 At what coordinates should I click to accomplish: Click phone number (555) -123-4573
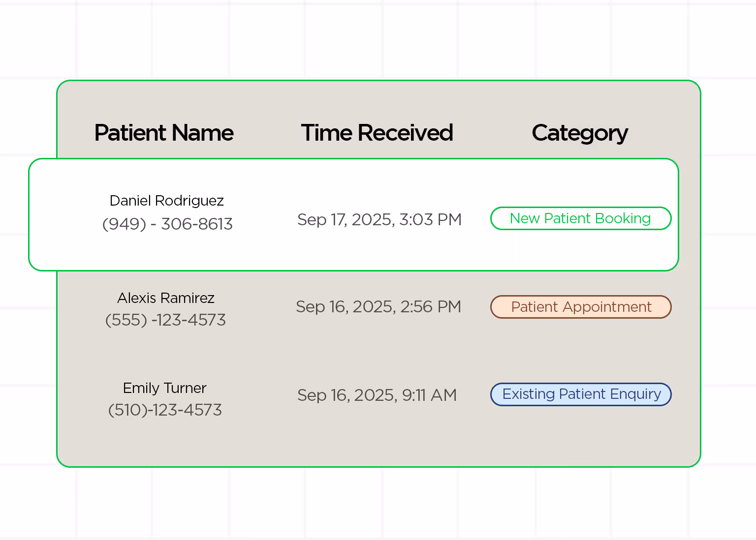pyautogui.click(x=165, y=320)
